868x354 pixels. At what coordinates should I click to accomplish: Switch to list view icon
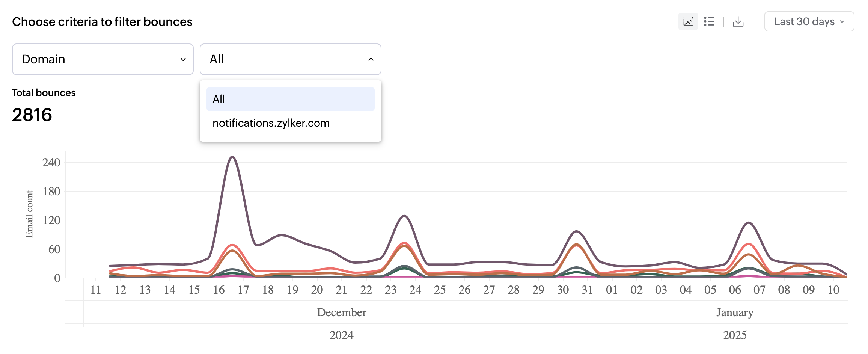point(709,21)
